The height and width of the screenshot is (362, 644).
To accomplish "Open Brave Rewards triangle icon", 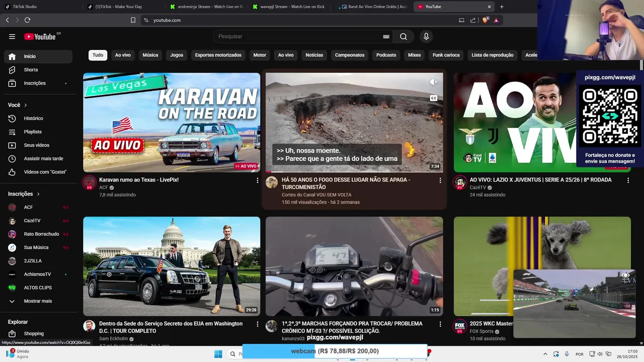I will tap(496, 20).
